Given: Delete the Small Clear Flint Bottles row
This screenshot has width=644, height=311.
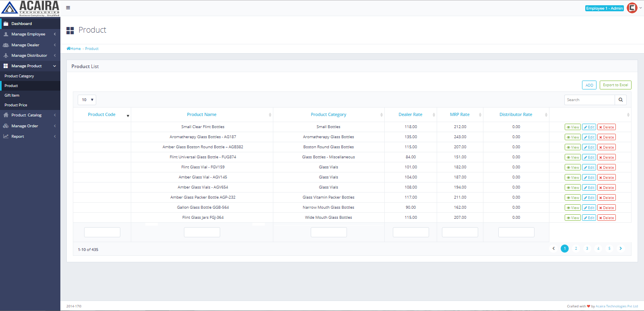Looking at the screenshot, I should [x=606, y=127].
